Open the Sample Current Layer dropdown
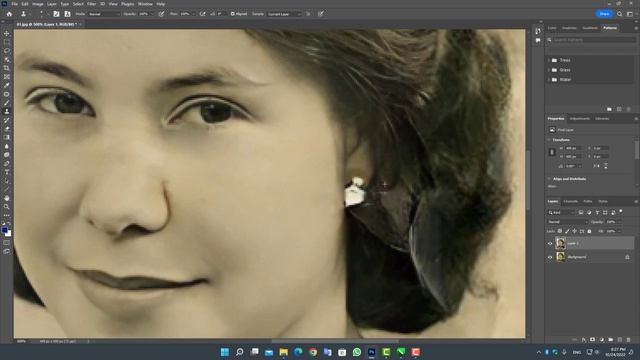Image resolution: width=640 pixels, height=360 pixels. (284, 14)
